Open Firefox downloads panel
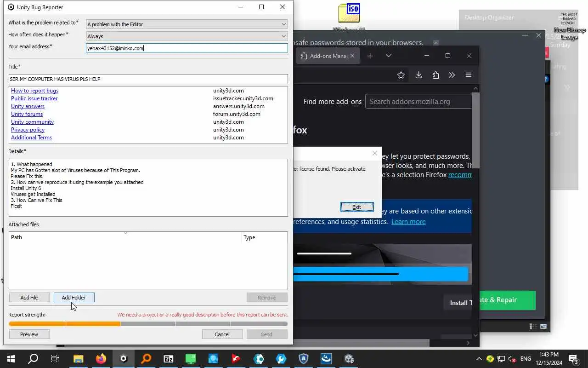588x368 pixels. (x=418, y=75)
